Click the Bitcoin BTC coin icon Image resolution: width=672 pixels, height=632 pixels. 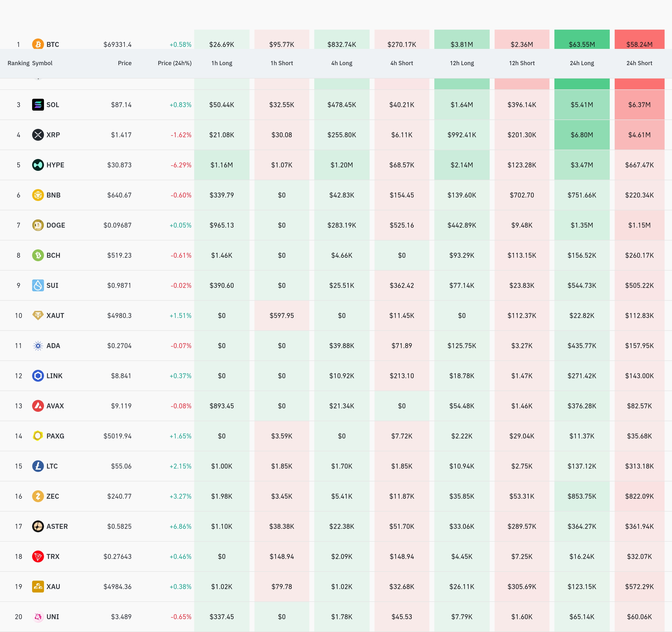38,44
